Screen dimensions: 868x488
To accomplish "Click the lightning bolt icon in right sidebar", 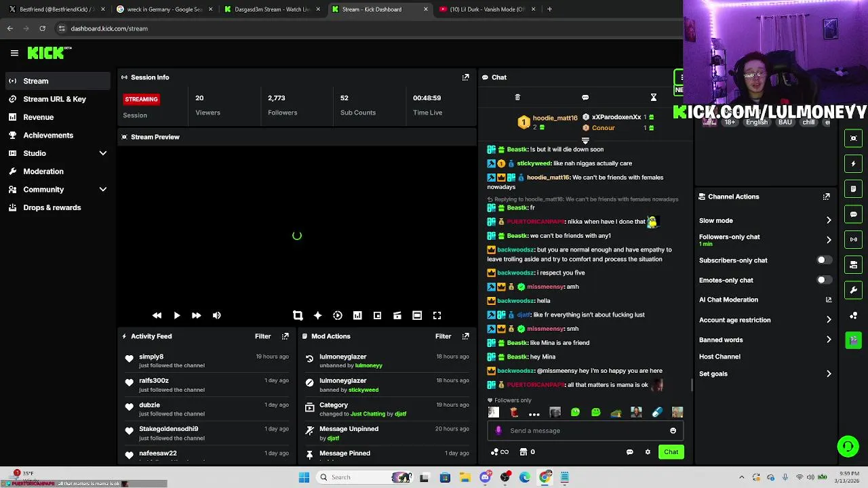I will click(x=853, y=163).
